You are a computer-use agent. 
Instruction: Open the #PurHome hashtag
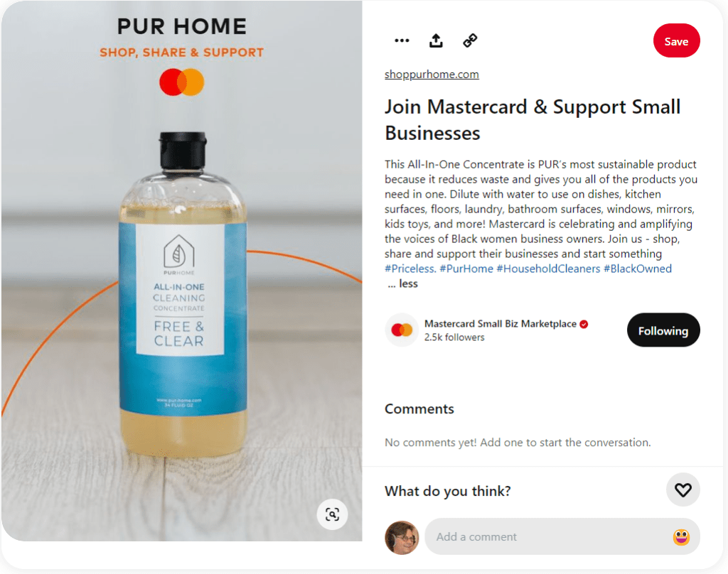pyautogui.click(x=466, y=269)
